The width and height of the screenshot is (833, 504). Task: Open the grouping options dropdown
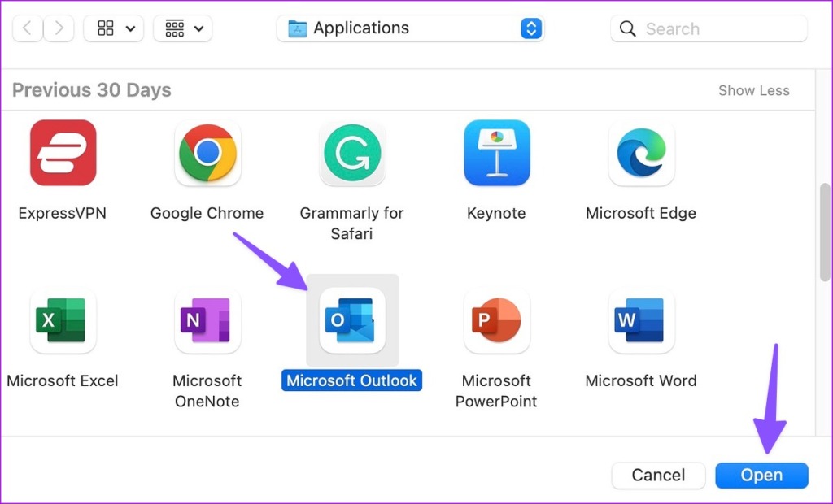click(183, 29)
